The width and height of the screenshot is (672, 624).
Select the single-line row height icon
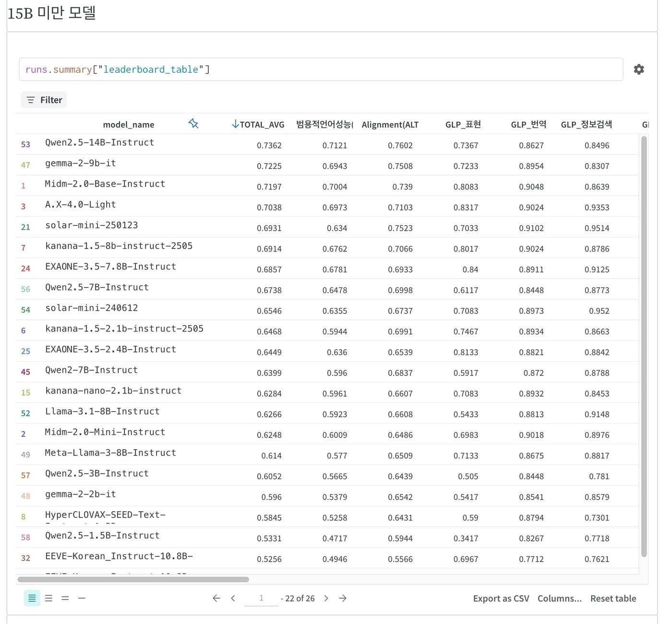(x=81, y=598)
